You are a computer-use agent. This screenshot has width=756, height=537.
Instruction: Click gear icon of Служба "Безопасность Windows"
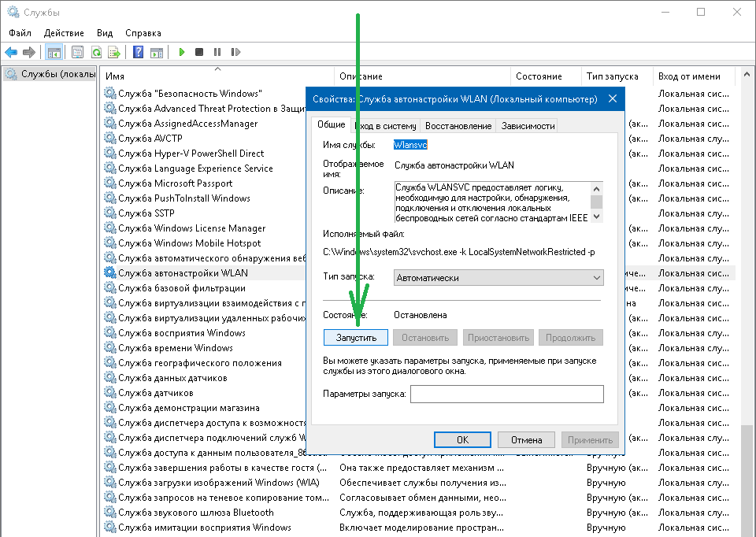pos(110,93)
